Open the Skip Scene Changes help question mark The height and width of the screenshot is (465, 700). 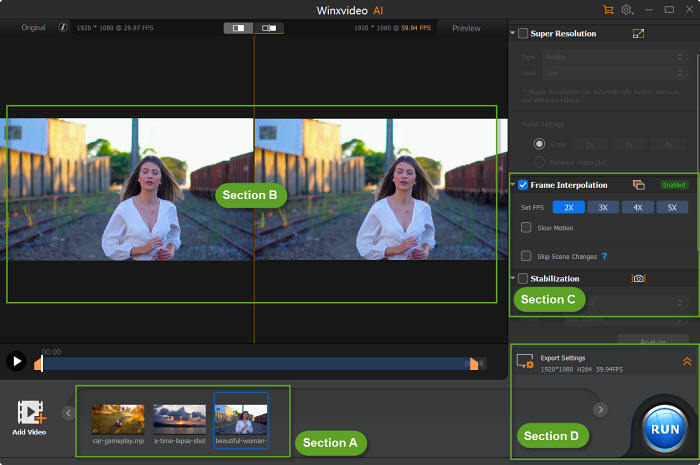604,256
